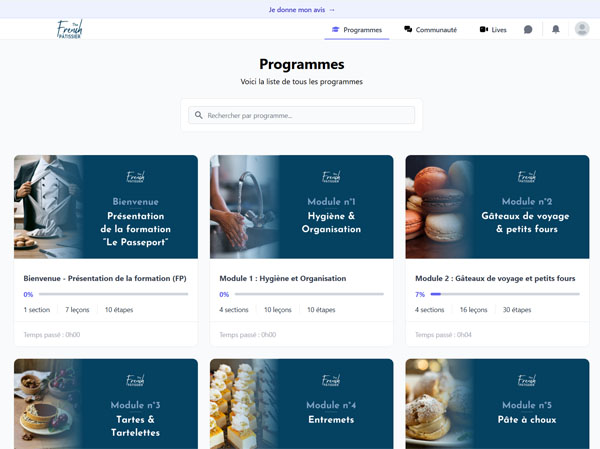The width and height of the screenshot is (600, 449).
Task: Click '1 section' on the Bienvenue card
Action: [x=37, y=310]
